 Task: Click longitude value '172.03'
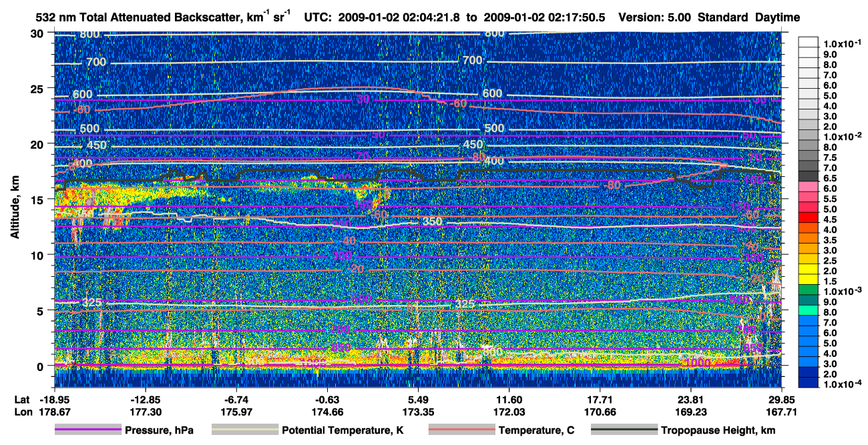tap(509, 412)
